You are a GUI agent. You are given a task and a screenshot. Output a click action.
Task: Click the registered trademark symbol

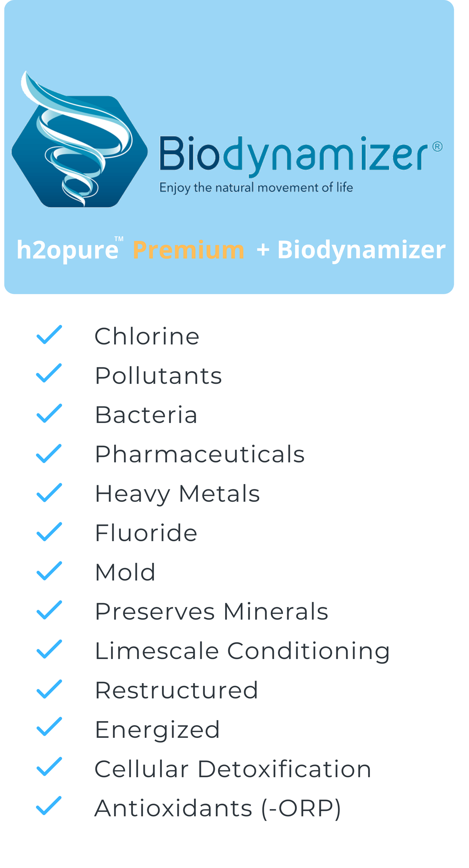coord(437,147)
